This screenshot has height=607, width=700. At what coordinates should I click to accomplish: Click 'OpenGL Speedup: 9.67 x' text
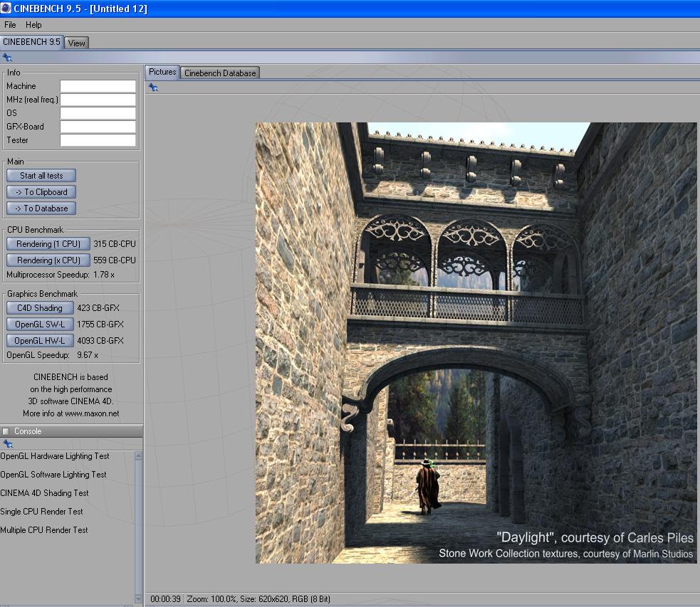tap(52, 356)
